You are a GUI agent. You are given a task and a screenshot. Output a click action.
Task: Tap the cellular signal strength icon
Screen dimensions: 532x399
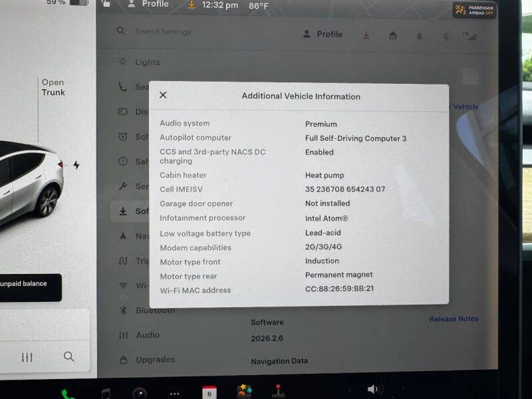click(470, 37)
